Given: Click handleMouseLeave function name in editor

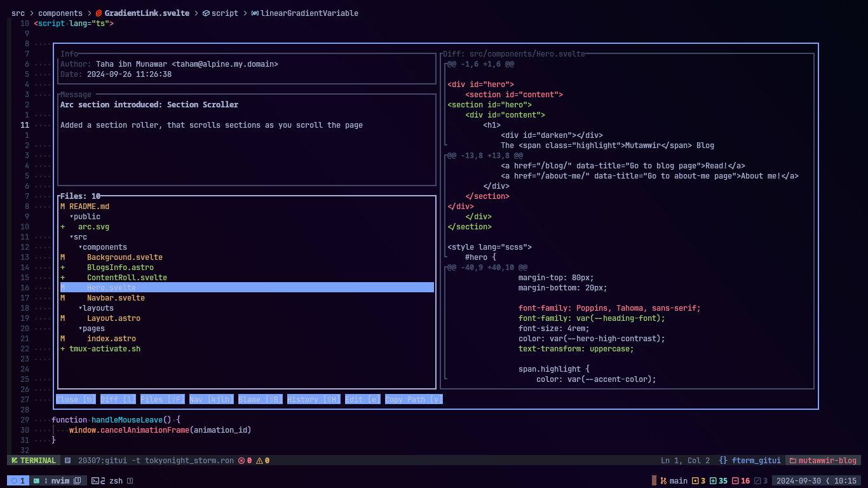Looking at the screenshot, I should point(127,420).
